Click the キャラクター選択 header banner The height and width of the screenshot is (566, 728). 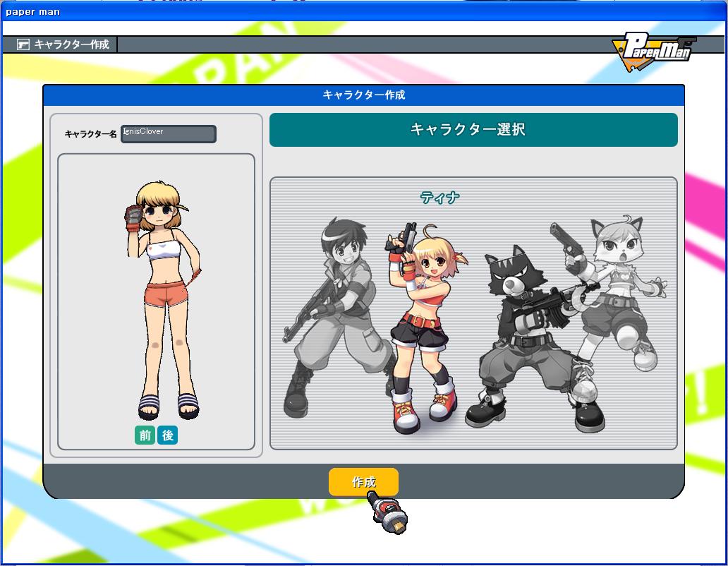point(473,130)
